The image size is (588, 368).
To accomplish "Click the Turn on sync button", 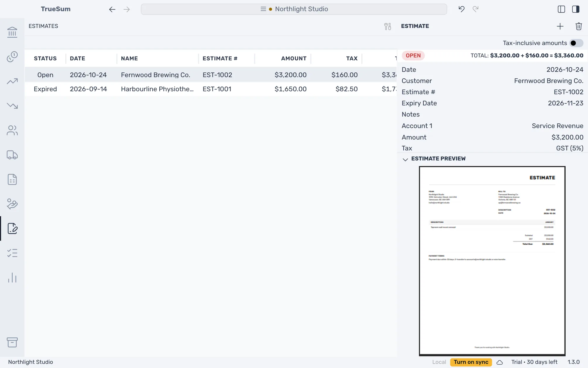I will (x=471, y=362).
